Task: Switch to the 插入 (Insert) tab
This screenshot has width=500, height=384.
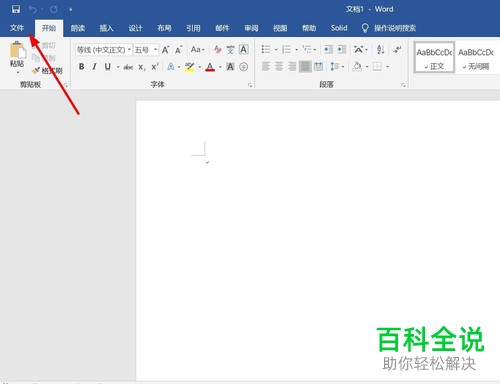Action: (x=106, y=28)
